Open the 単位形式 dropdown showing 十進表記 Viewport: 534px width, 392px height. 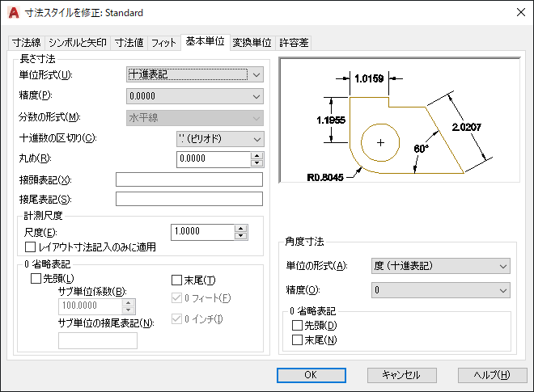point(195,74)
